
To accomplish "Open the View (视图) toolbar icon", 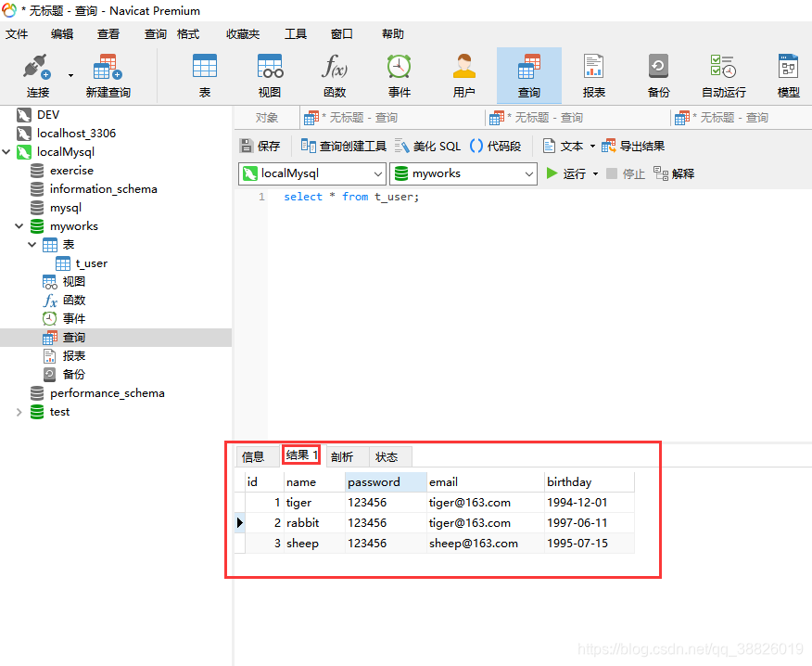I will 270,76.
